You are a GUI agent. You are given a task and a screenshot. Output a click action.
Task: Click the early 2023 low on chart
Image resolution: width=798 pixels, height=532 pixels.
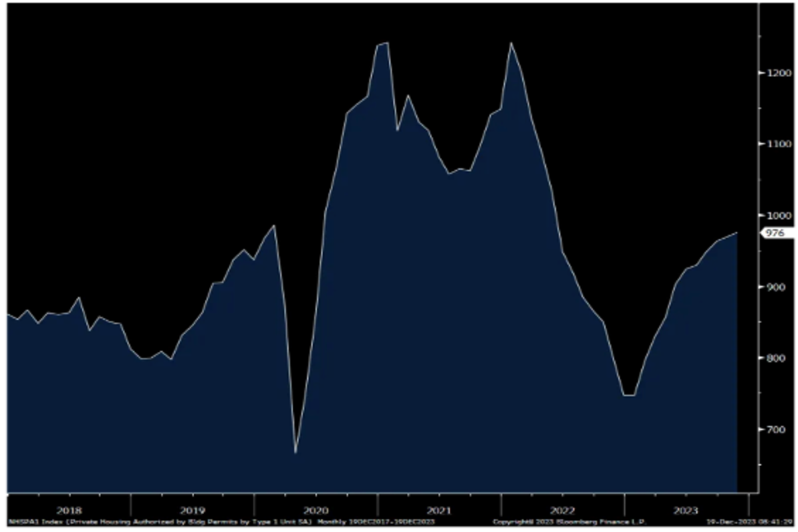(x=629, y=396)
